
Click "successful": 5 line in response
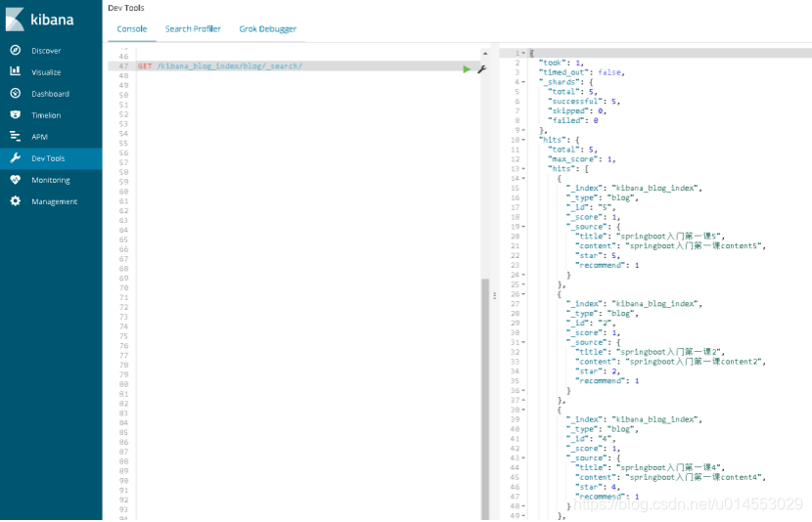point(584,102)
